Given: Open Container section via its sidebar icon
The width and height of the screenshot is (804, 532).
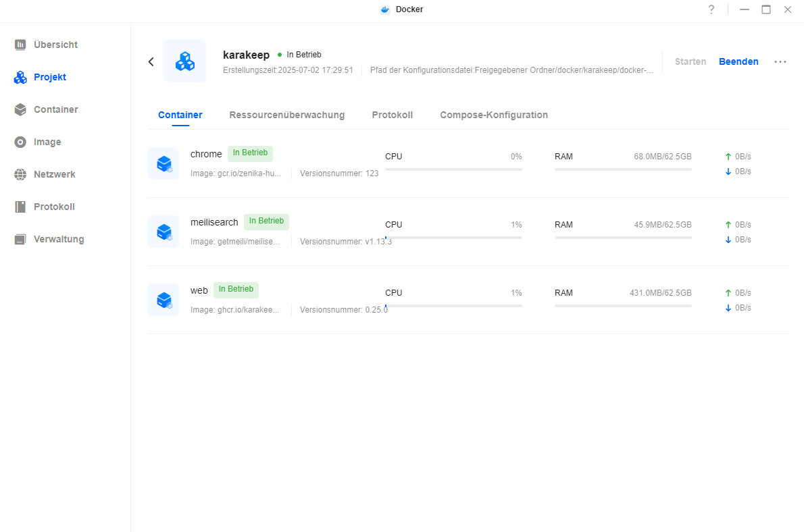Looking at the screenshot, I should pyautogui.click(x=20, y=109).
